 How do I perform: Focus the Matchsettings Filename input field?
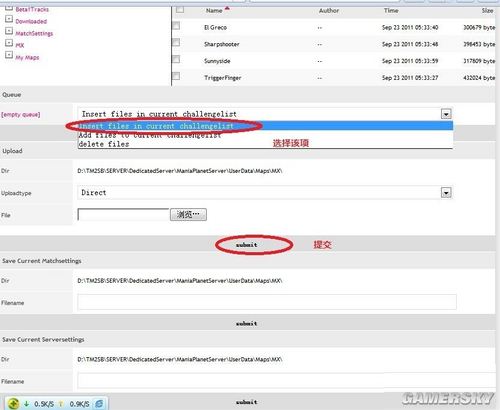pyautogui.click(x=267, y=302)
